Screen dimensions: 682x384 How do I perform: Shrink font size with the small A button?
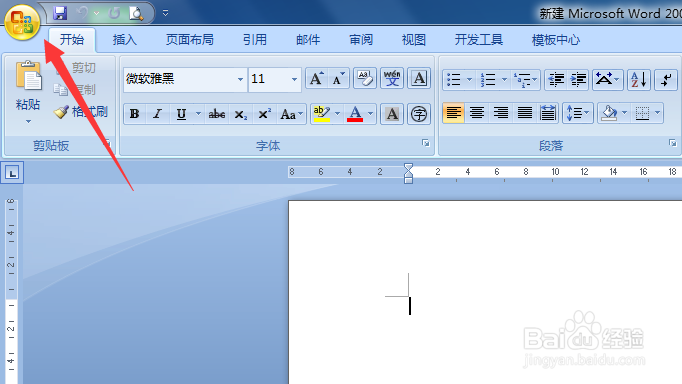[x=338, y=79]
